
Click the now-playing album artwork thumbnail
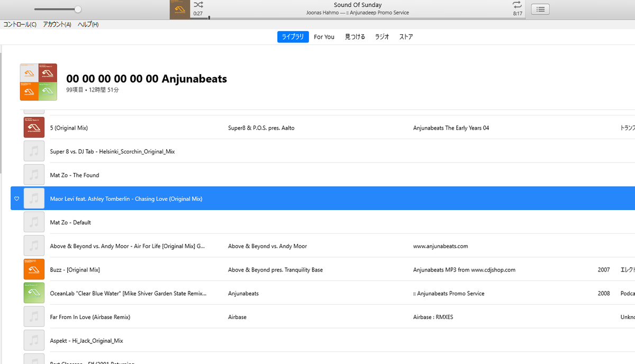(x=180, y=10)
